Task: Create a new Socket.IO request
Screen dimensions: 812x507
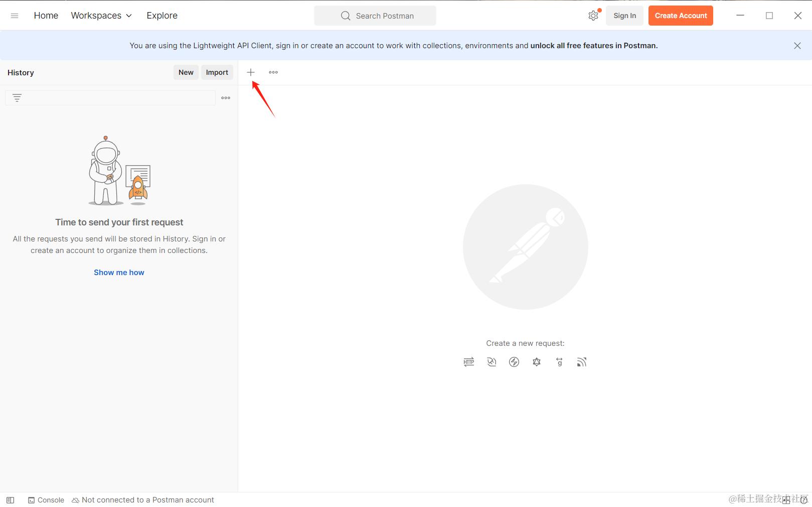Action: pos(514,362)
